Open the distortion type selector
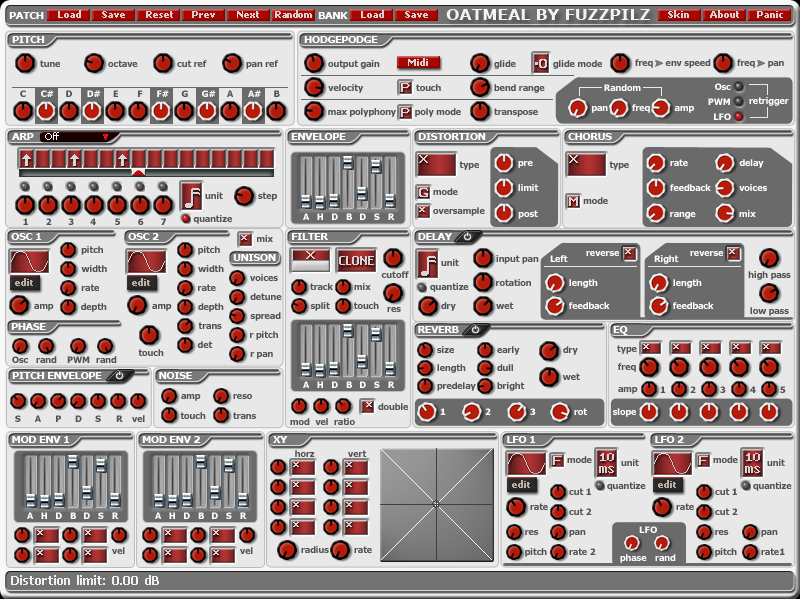The height and width of the screenshot is (599, 800). coord(436,165)
